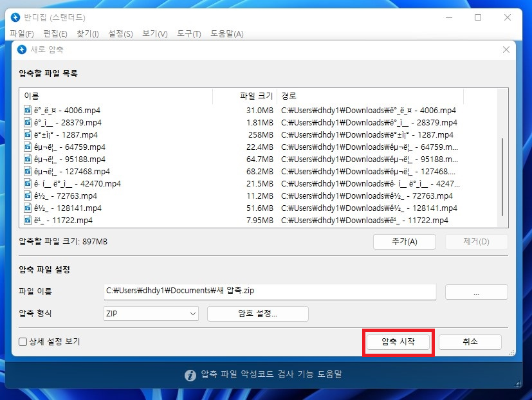Image resolution: width=532 pixels, height=400 pixels.
Task: Sort list by the 이름 column header
Action: click(x=117, y=96)
